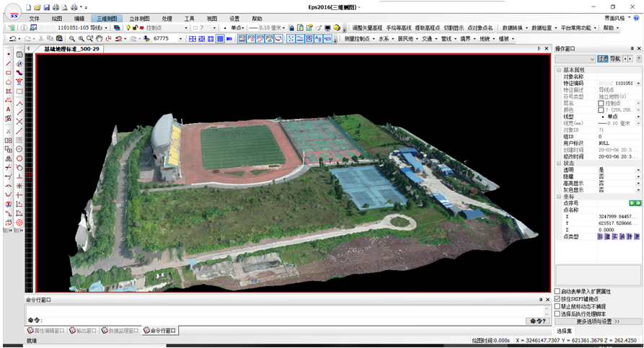Select the pan hand tool
The image size is (644, 348).
(x=99, y=39)
